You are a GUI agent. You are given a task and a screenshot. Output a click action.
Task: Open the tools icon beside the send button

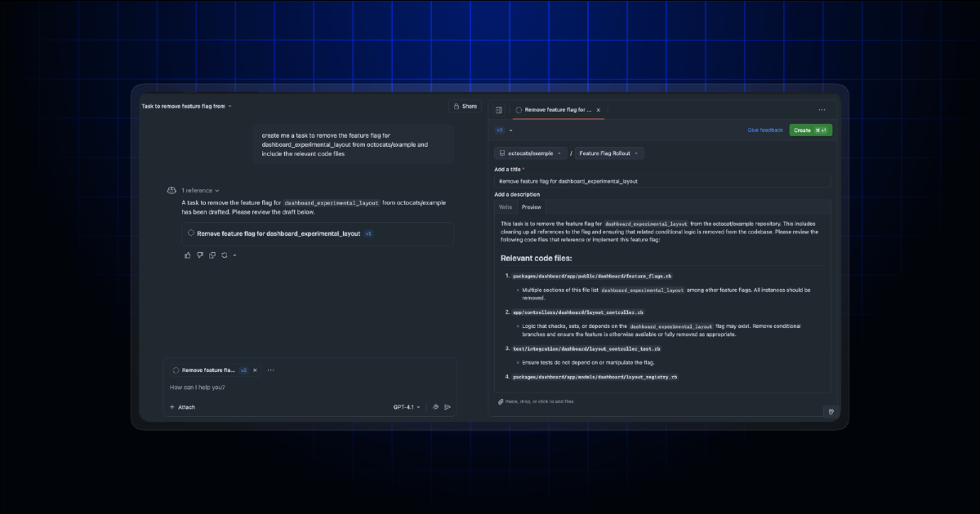click(435, 407)
